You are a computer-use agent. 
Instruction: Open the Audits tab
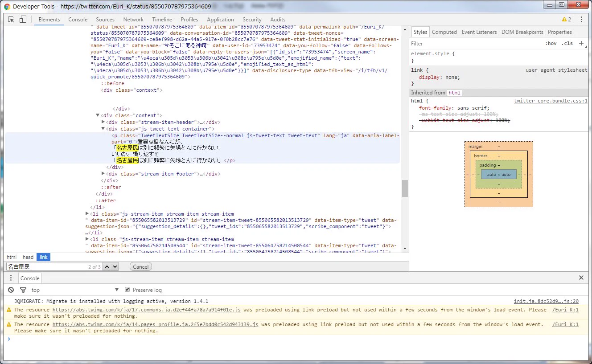[278, 20]
